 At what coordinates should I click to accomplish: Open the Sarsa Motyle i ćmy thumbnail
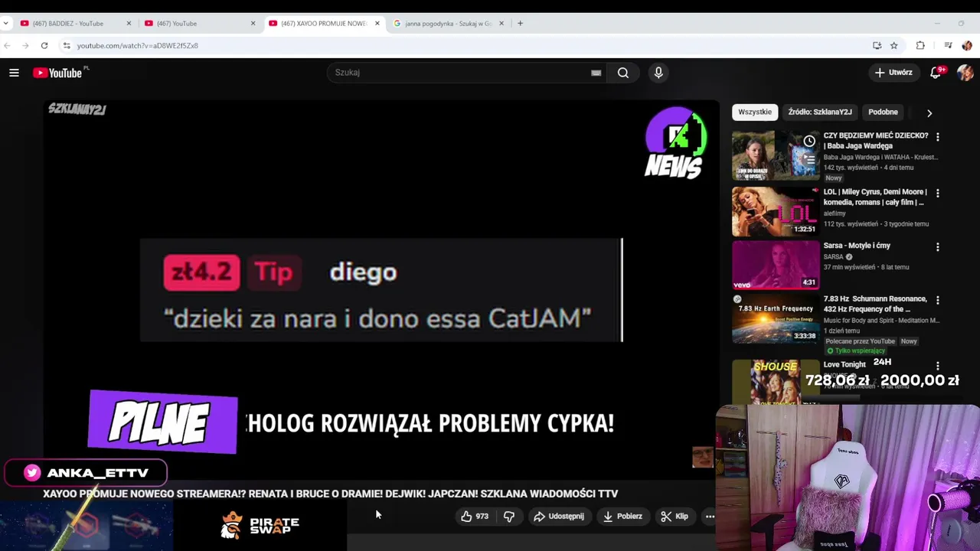(x=776, y=266)
